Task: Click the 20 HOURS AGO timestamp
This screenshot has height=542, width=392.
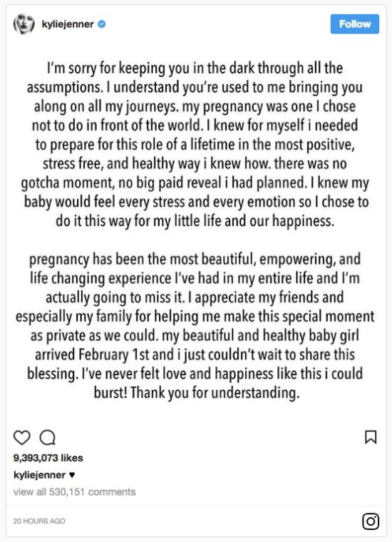Action: coord(39,521)
